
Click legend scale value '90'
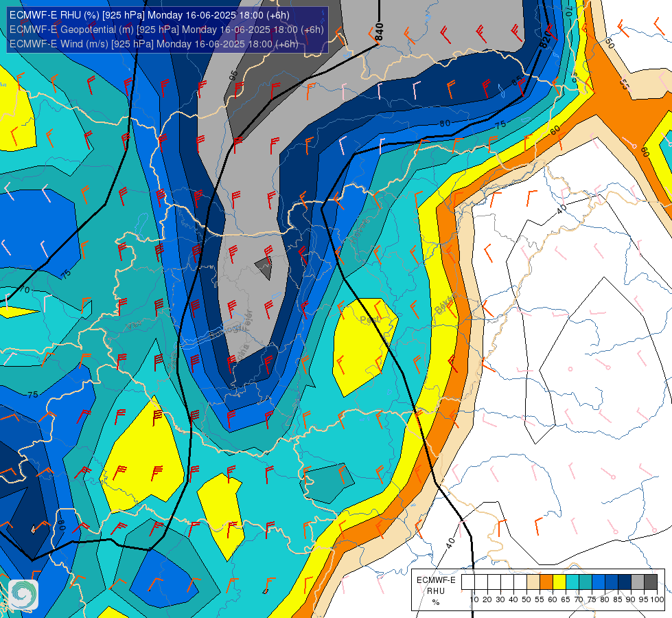pyautogui.click(x=630, y=599)
